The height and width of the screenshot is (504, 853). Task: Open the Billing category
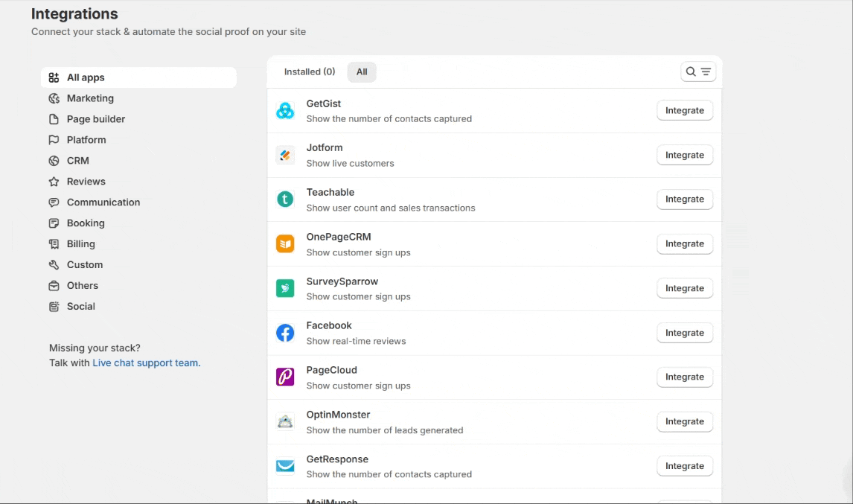point(81,244)
